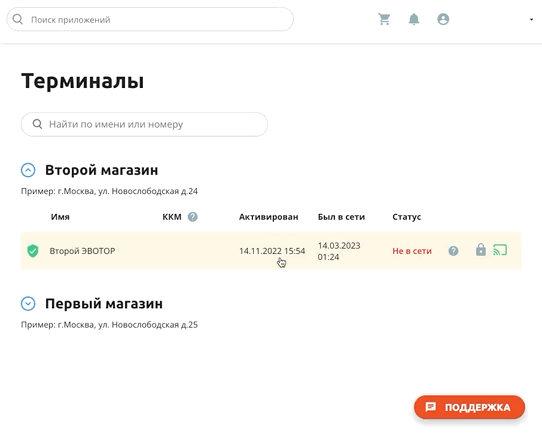This screenshot has height=436, width=542.
Task: Open the shopping cart icon
Action: tap(384, 19)
